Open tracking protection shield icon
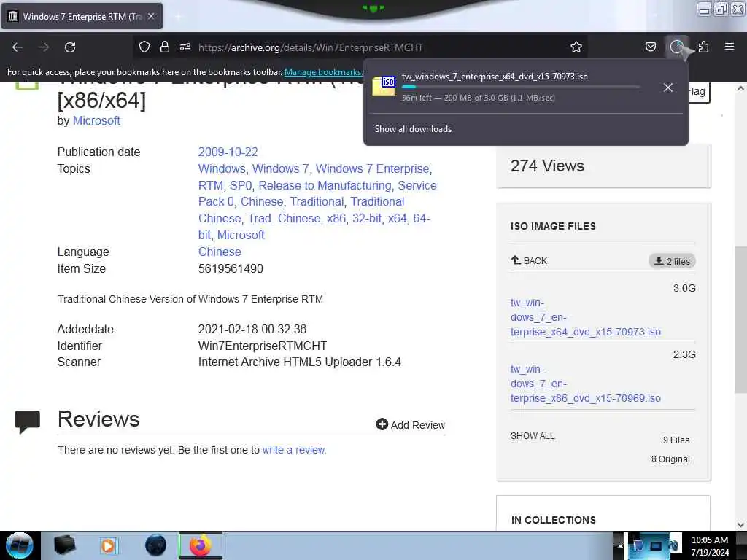 [144, 47]
